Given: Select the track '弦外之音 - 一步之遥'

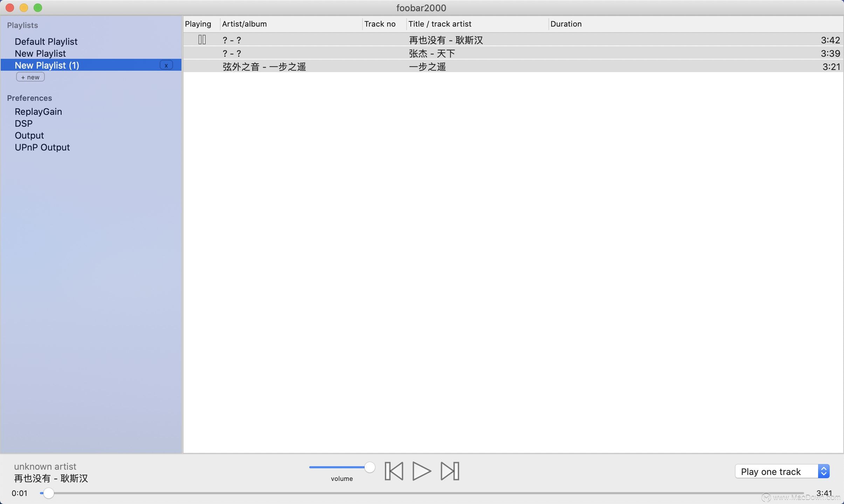Looking at the screenshot, I should pyautogui.click(x=264, y=66).
